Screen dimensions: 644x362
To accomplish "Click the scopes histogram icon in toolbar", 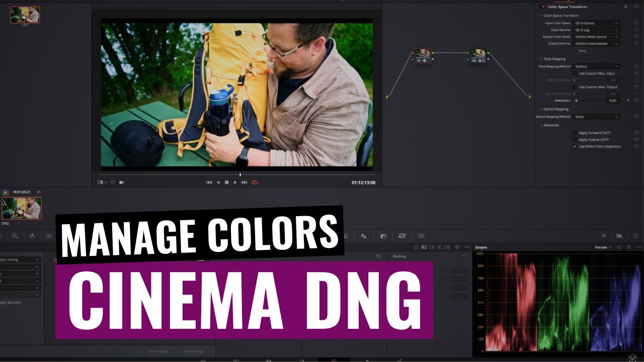I will coord(619,236).
